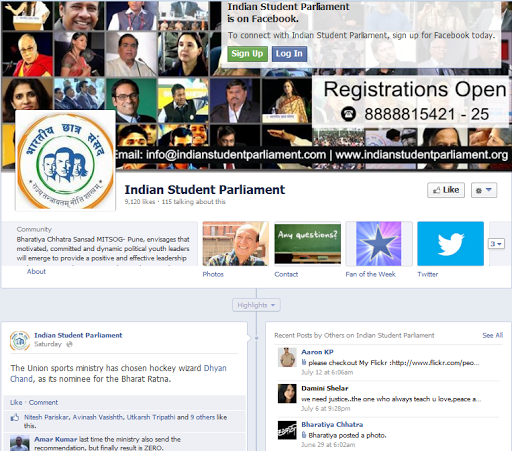Open the Any questions Contact thumbnail
Screen dimensions: 512x451
pyautogui.click(x=307, y=244)
